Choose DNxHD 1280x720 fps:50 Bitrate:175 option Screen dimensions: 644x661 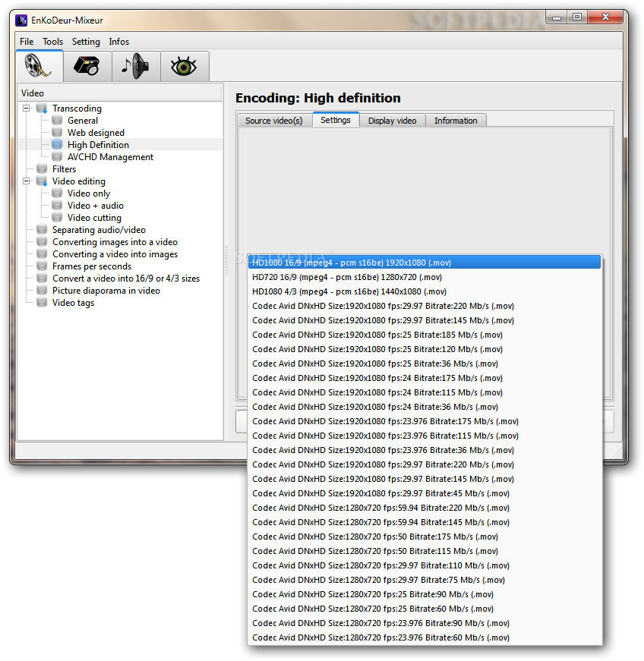pos(425,537)
